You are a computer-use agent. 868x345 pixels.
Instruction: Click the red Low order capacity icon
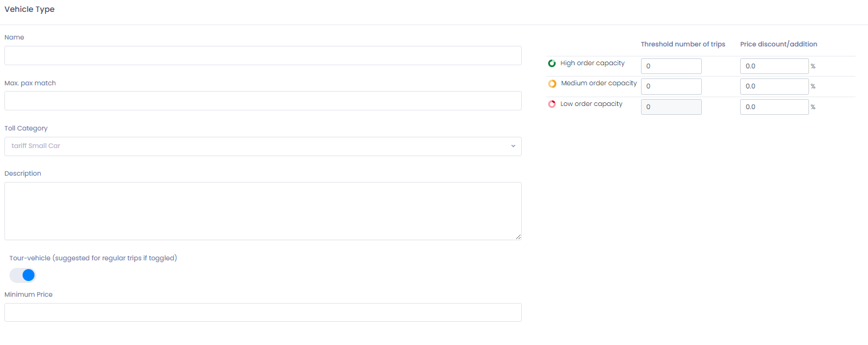point(552,104)
